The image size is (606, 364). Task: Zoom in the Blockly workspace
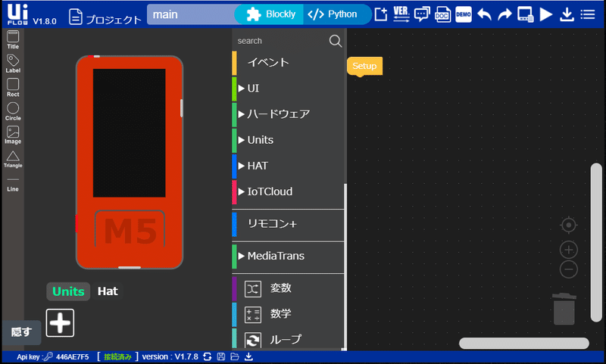(569, 250)
